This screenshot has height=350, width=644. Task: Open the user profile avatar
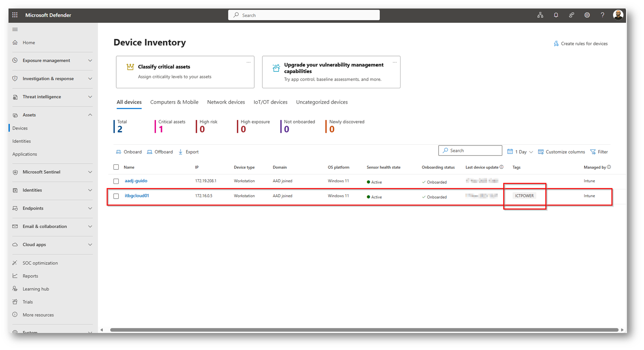[618, 15]
